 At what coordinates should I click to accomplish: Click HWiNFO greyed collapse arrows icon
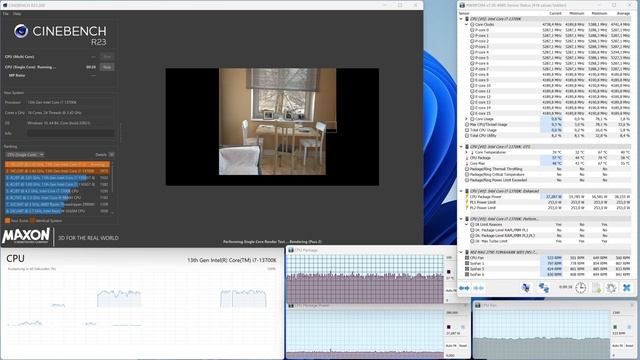click(479, 288)
